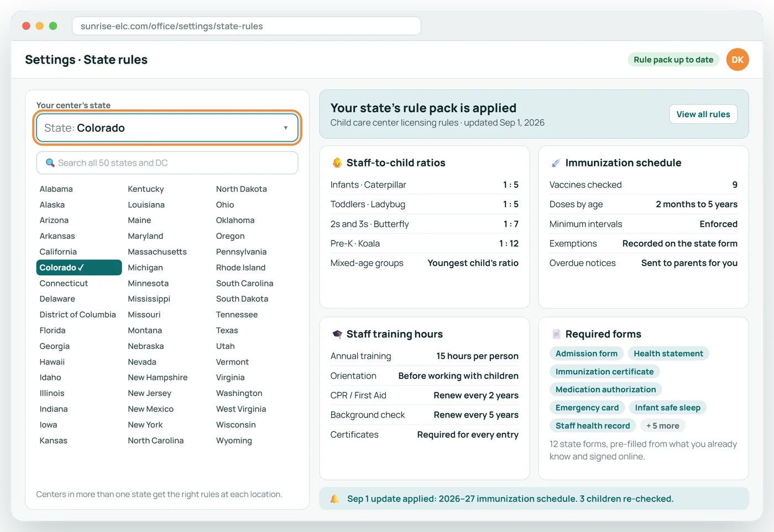774x532 pixels.
Task: Click the Annual training row
Action: tap(425, 356)
